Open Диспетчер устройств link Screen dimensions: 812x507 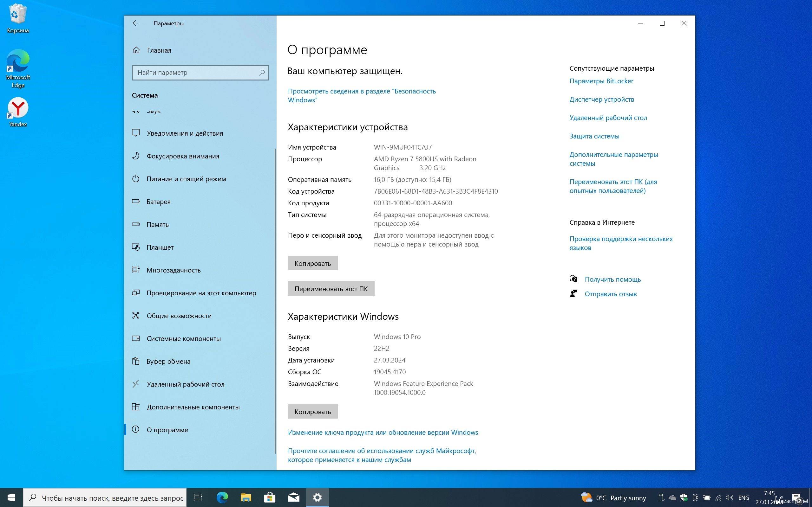click(602, 99)
